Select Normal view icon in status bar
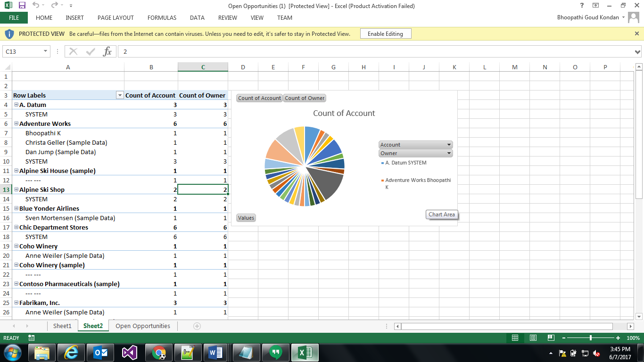 [x=515, y=337]
